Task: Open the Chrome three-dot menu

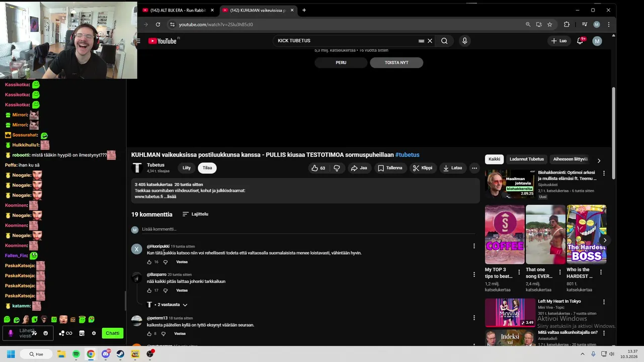Action: click(x=609, y=24)
